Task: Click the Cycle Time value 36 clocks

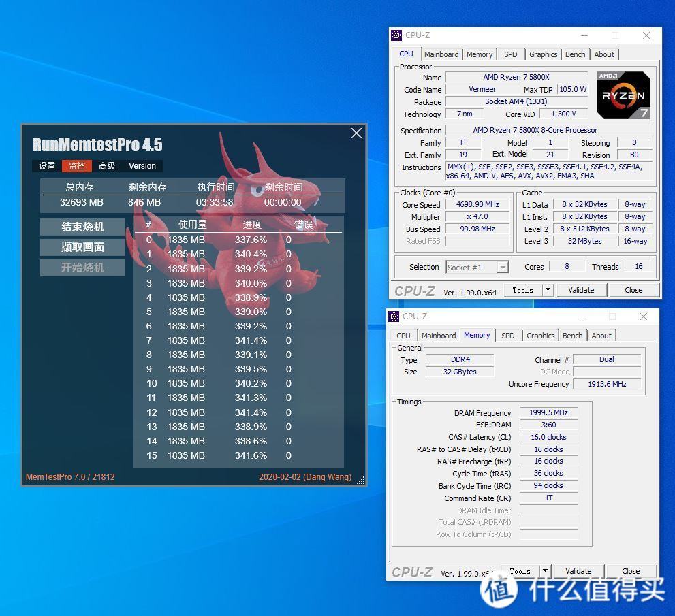Action: 548,473
